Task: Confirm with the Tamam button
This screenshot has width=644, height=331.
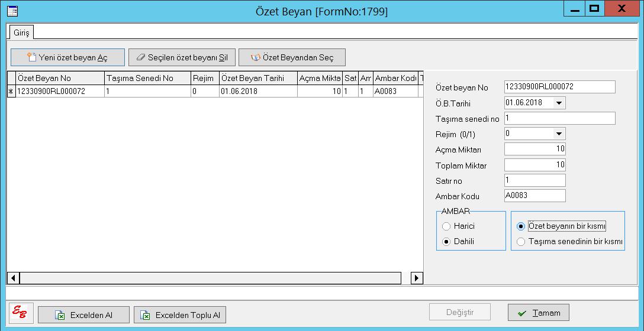Action: click(x=538, y=313)
